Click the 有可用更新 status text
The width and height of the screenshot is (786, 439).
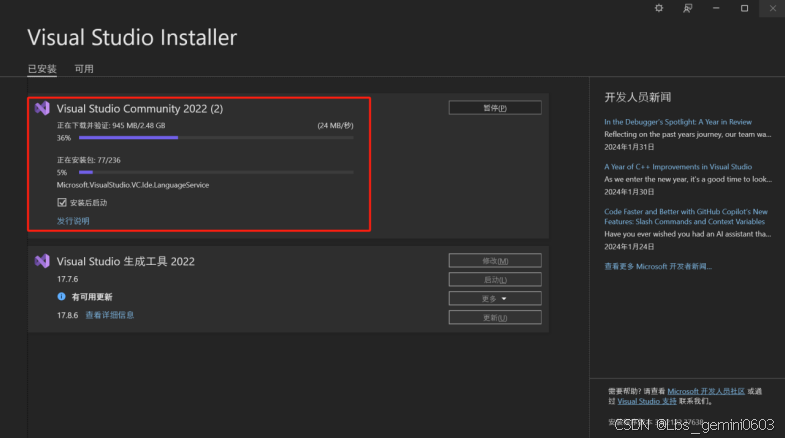pyautogui.click(x=92, y=297)
